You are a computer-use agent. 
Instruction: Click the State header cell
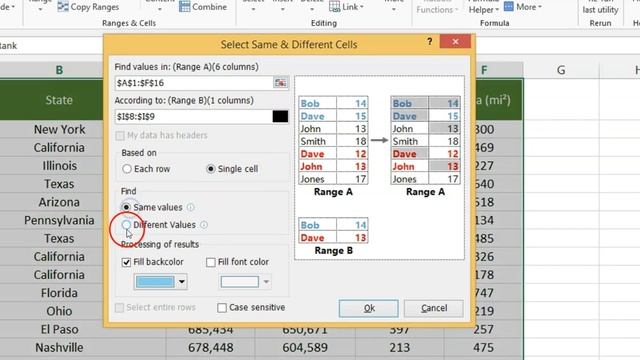(x=59, y=100)
